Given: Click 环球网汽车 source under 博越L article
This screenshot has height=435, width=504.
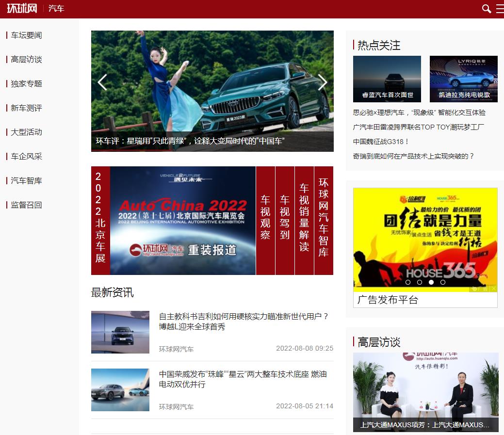Looking at the screenshot, I should 176,349.
